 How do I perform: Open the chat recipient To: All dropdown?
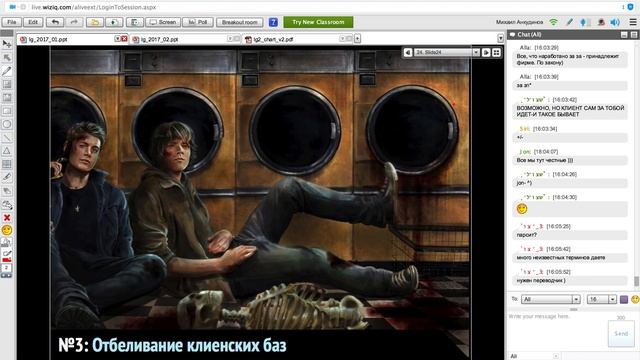click(x=551, y=299)
